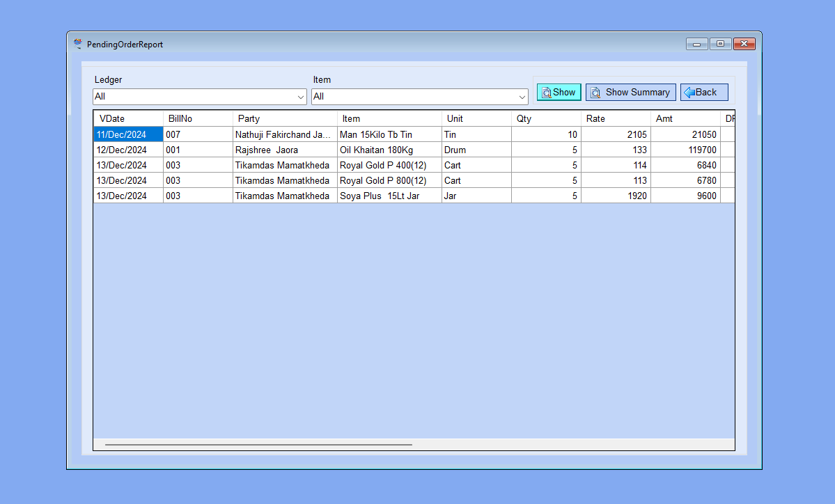Select party Rajshree Jaora cell

[285, 150]
